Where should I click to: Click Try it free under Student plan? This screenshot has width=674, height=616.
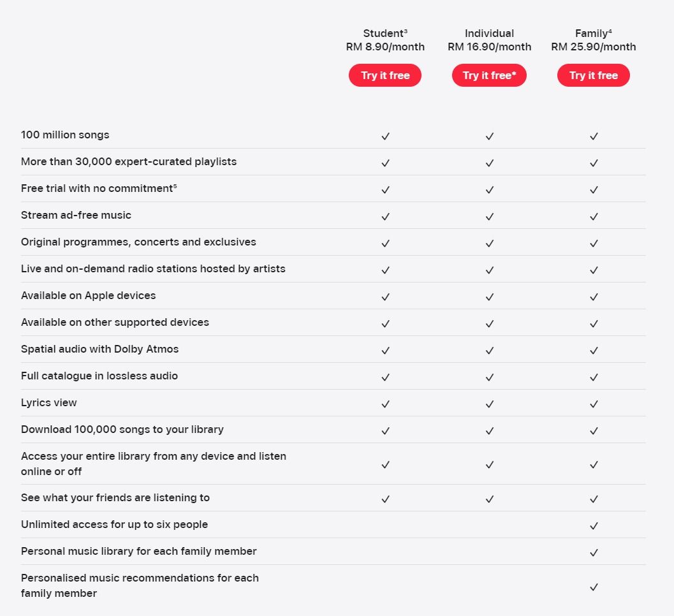[x=385, y=75]
